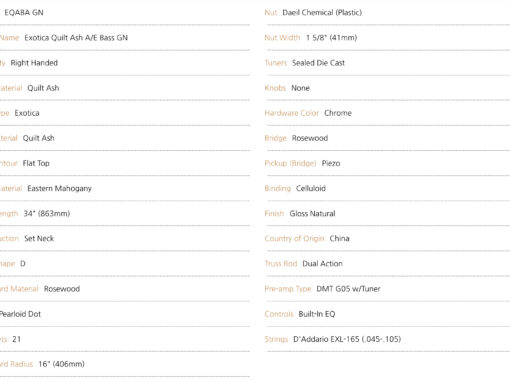This screenshot has width=510, height=382.
Task: Select the DMT G05 w/Tuner pre-amp value
Action: click(348, 289)
